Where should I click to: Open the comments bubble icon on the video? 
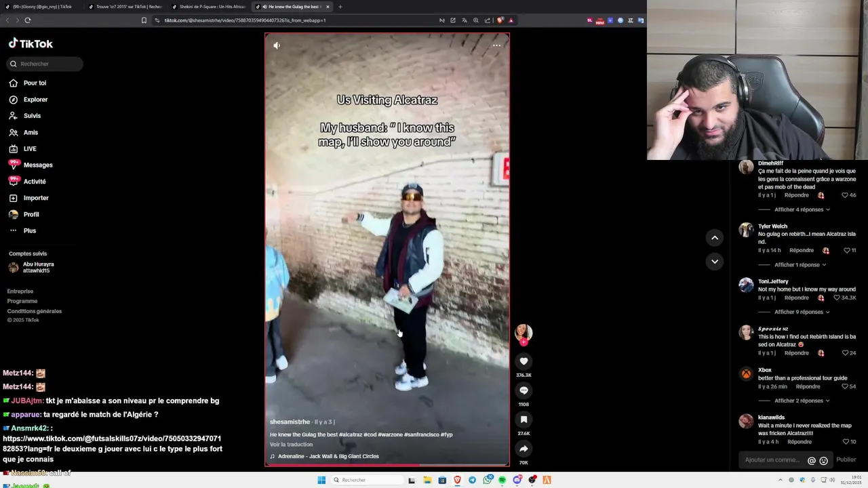[524, 390]
